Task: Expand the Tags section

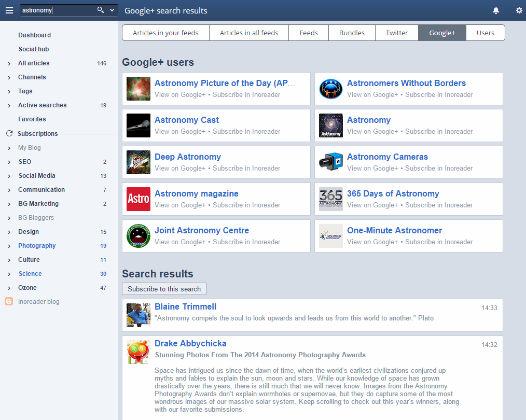Action: coord(9,91)
